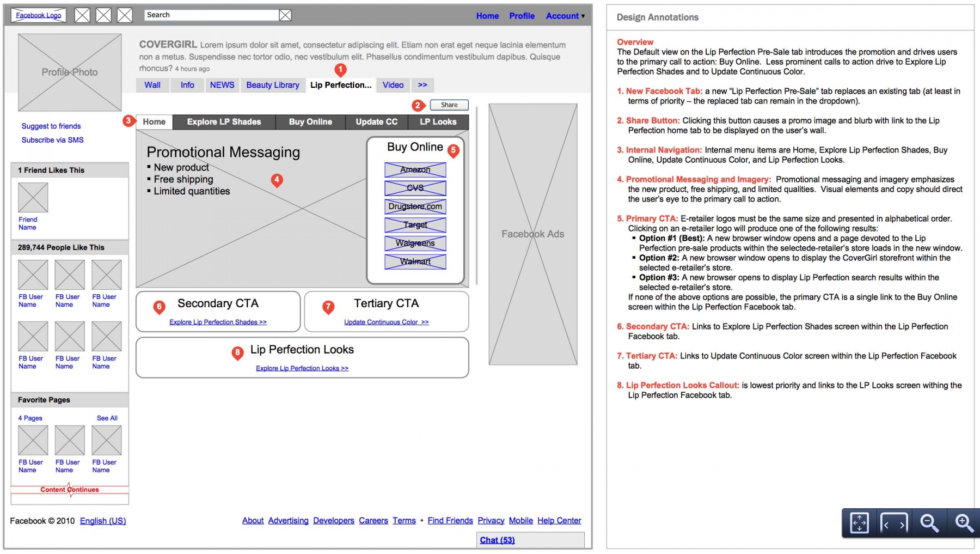Viewport: 980px width, 554px height.
Task: Click the Share button
Action: [449, 105]
